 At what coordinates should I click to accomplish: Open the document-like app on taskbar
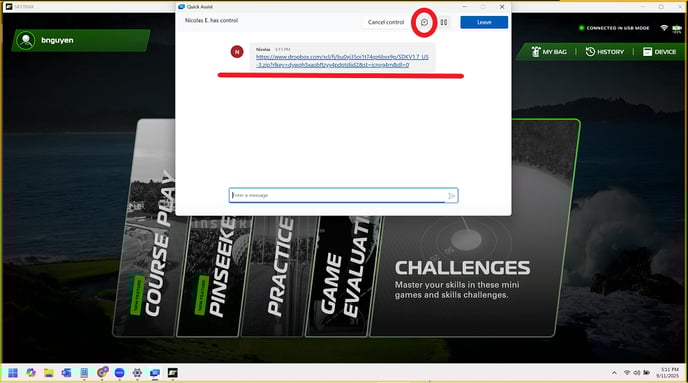84,373
